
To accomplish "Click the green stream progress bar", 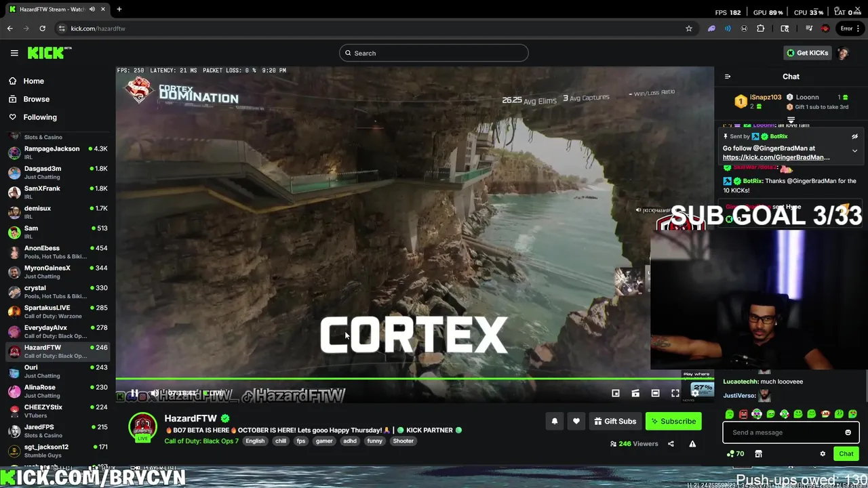I will pyautogui.click(x=414, y=379).
